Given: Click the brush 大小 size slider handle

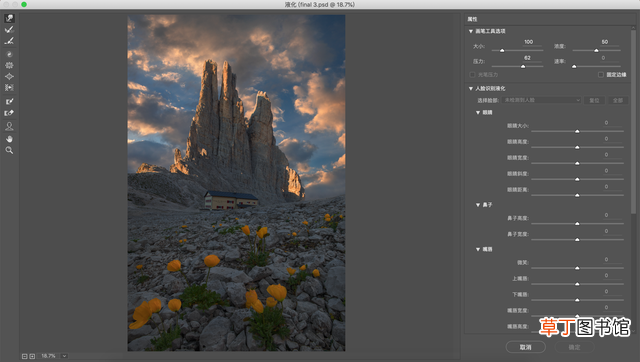Looking at the screenshot, I should 502,51.
